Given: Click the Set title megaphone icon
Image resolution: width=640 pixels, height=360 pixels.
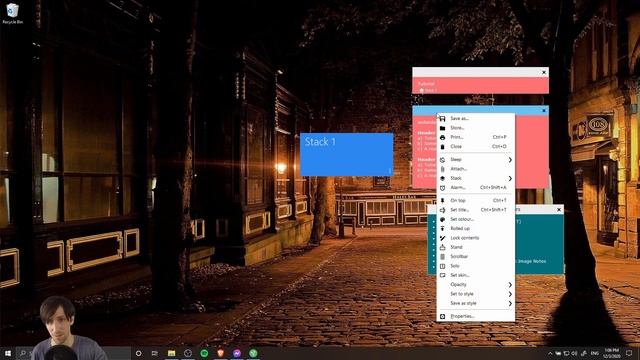Looking at the screenshot, I should coord(442,210).
